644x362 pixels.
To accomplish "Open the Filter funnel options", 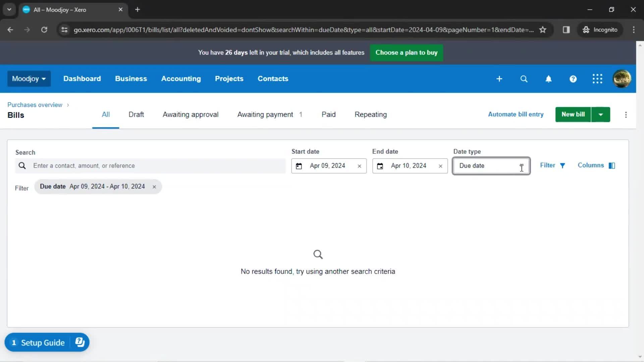I will (553, 165).
